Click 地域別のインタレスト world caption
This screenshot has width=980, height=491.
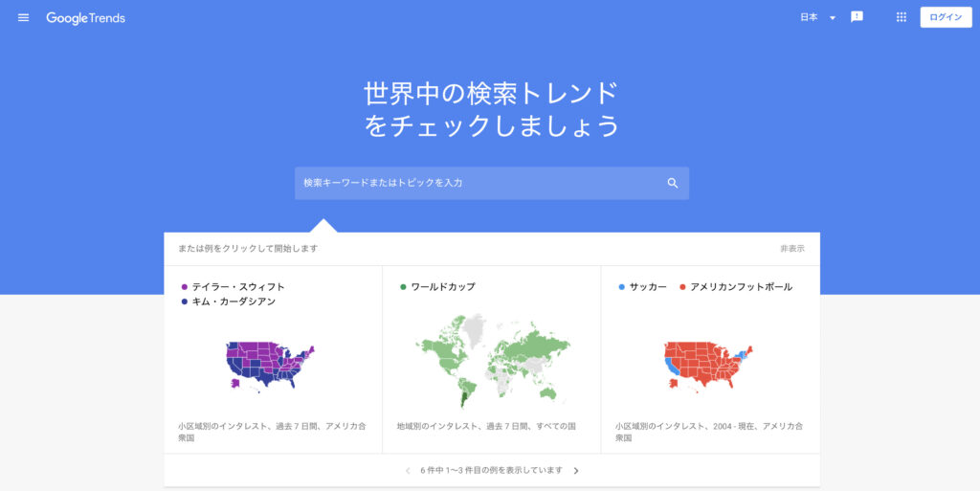click(x=486, y=427)
